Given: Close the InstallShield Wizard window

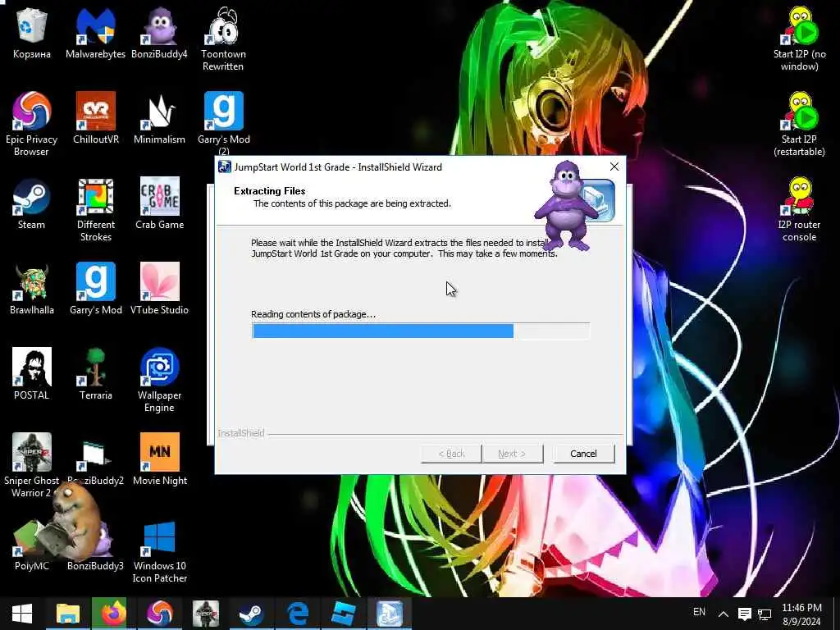Looking at the screenshot, I should 614,167.
